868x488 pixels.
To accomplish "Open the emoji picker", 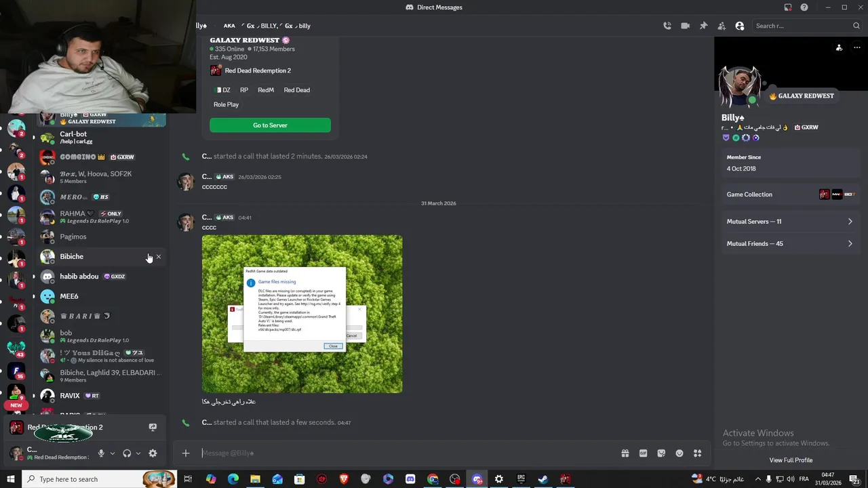I will coord(679,453).
